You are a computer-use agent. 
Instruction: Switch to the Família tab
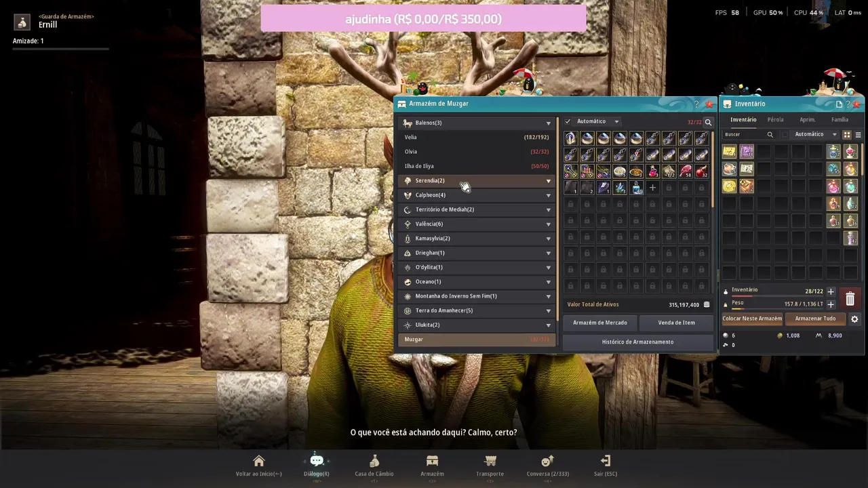(840, 120)
